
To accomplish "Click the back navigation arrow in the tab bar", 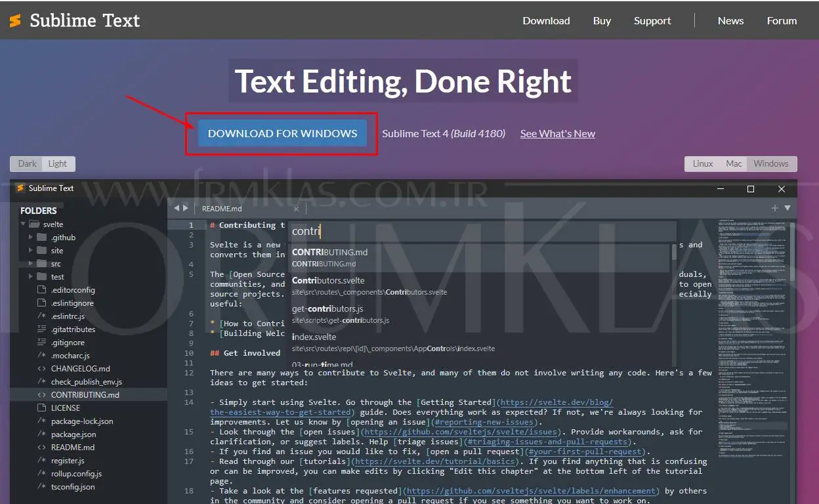I will pyautogui.click(x=177, y=208).
